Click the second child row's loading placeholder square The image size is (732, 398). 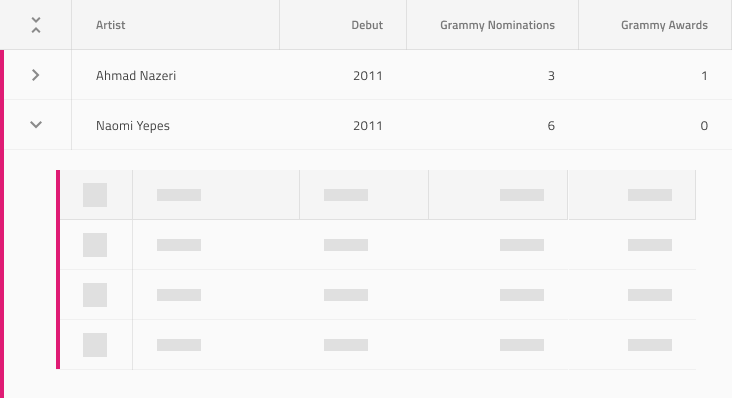click(x=95, y=294)
